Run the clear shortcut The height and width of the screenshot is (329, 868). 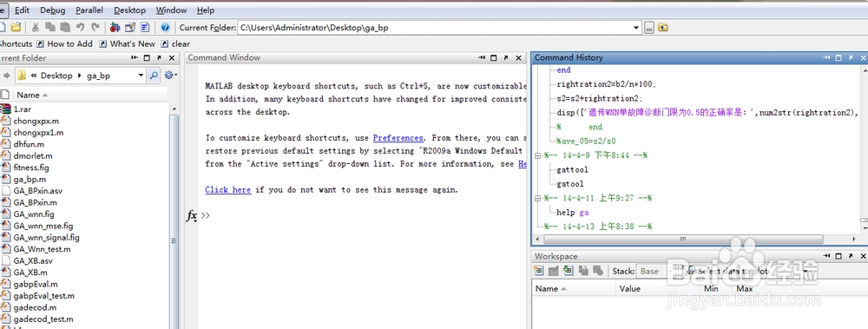175,43
